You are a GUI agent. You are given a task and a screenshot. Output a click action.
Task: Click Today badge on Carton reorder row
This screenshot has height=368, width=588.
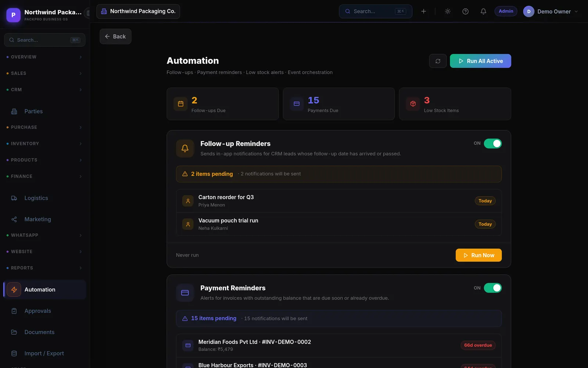[x=485, y=201]
